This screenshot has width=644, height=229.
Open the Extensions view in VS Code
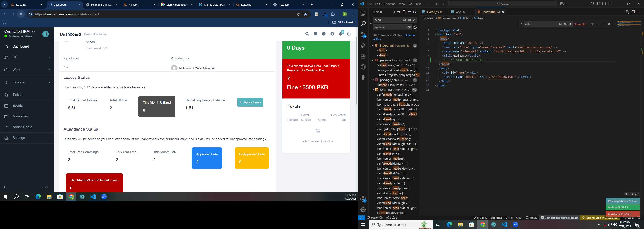tap(363, 56)
